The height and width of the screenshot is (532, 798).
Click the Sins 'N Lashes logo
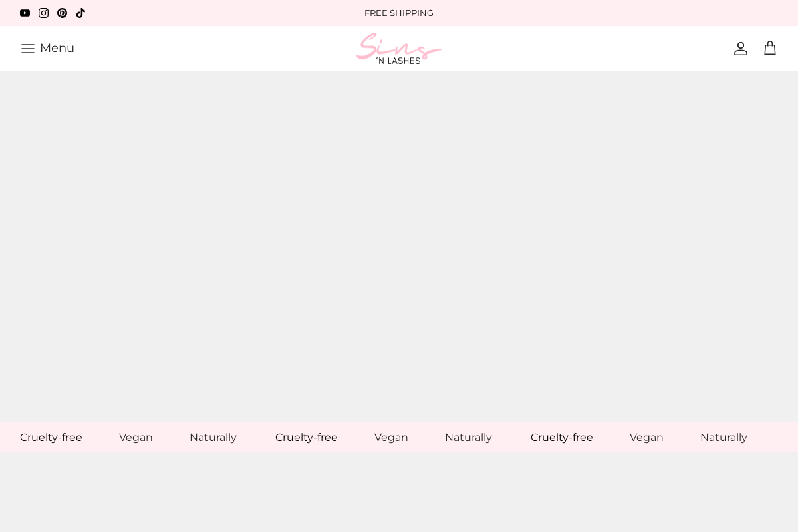[x=398, y=48]
